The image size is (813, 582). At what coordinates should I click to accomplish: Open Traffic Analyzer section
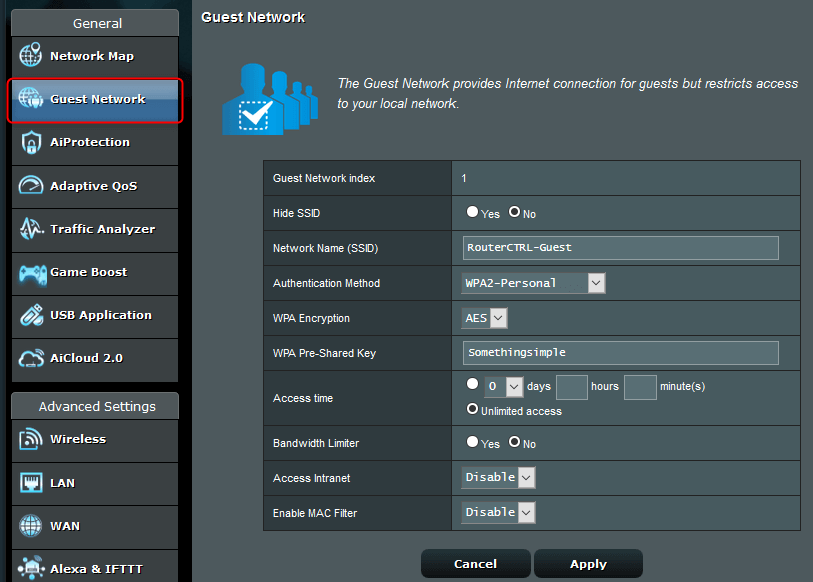[95, 230]
